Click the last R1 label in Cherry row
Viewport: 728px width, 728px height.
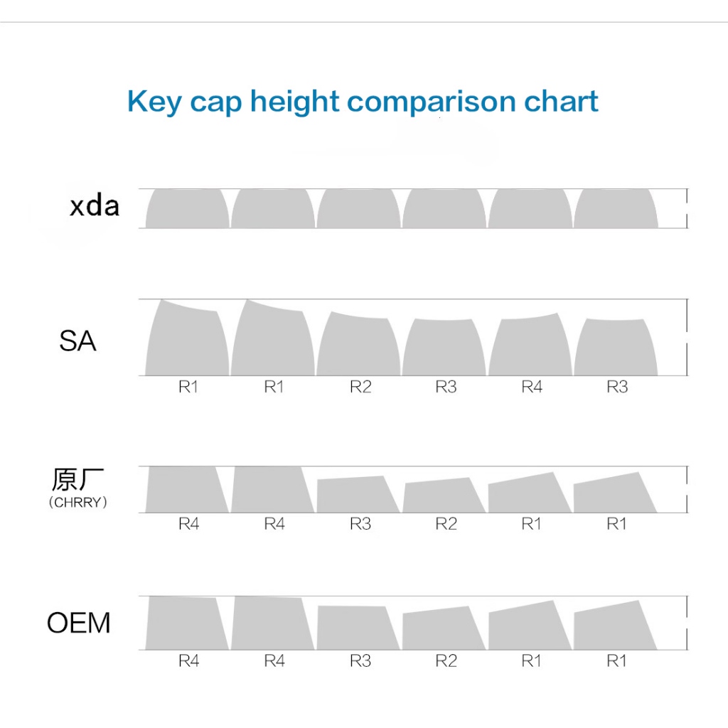[x=616, y=524]
